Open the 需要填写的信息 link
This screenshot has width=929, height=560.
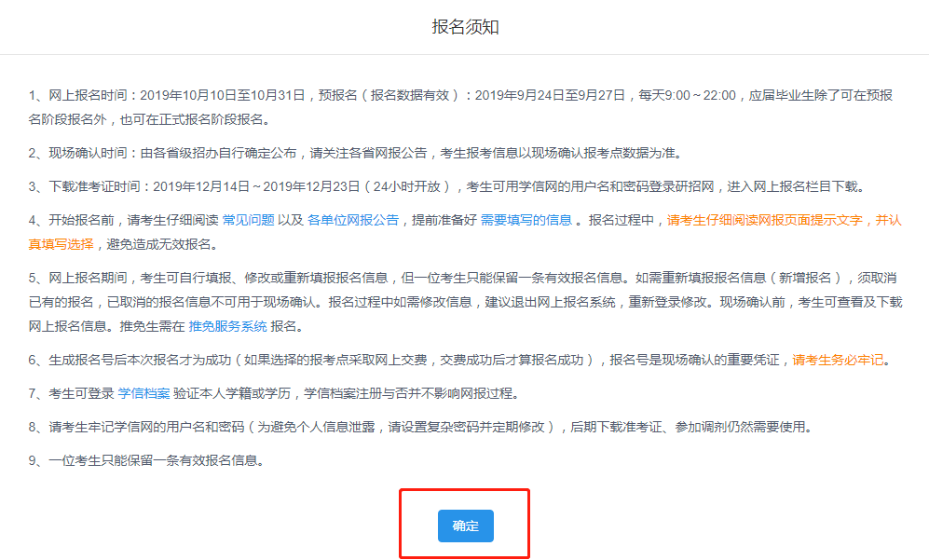point(526,221)
